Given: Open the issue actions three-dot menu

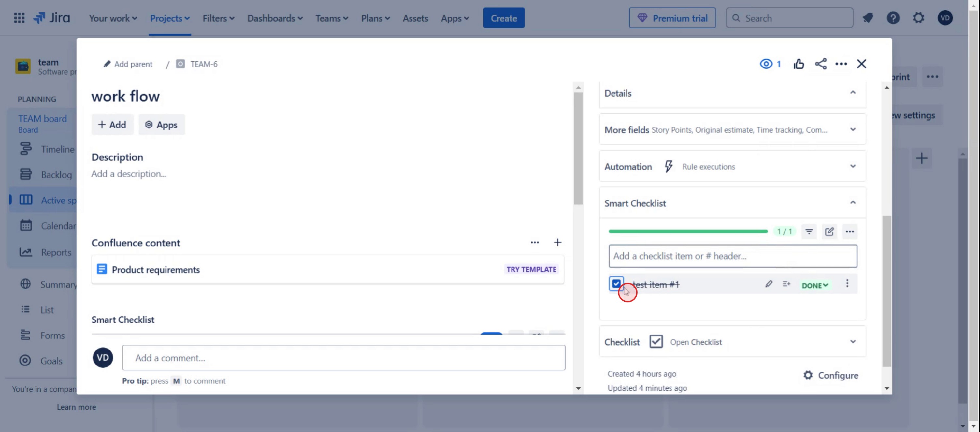Looking at the screenshot, I should [x=841, y=64].
